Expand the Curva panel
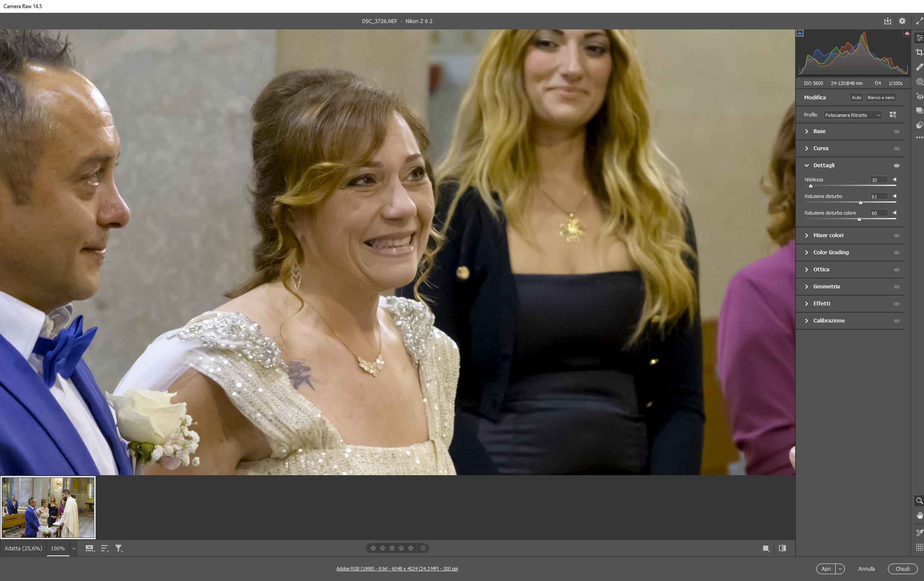This screenshot has width=924, height=581. (806, 148)
